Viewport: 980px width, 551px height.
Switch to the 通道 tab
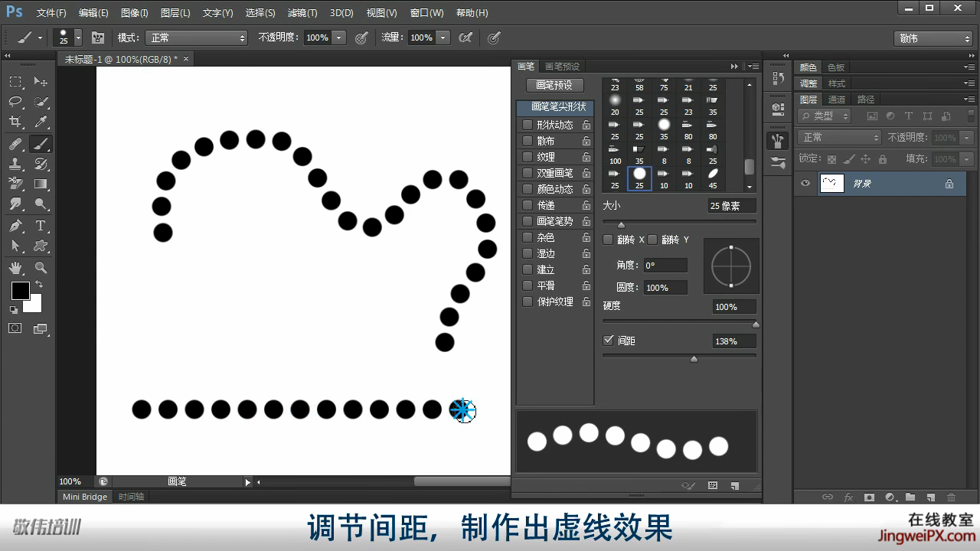(837, 99)
